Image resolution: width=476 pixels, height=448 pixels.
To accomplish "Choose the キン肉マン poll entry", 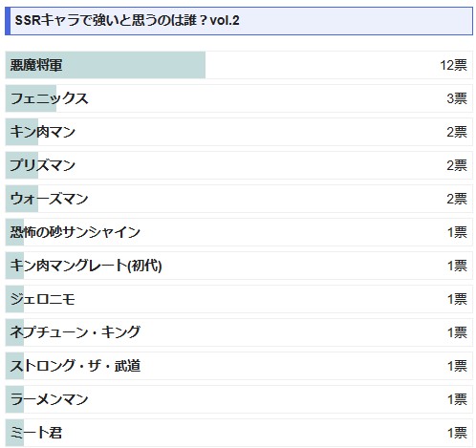I will click(x=239, y=132).
